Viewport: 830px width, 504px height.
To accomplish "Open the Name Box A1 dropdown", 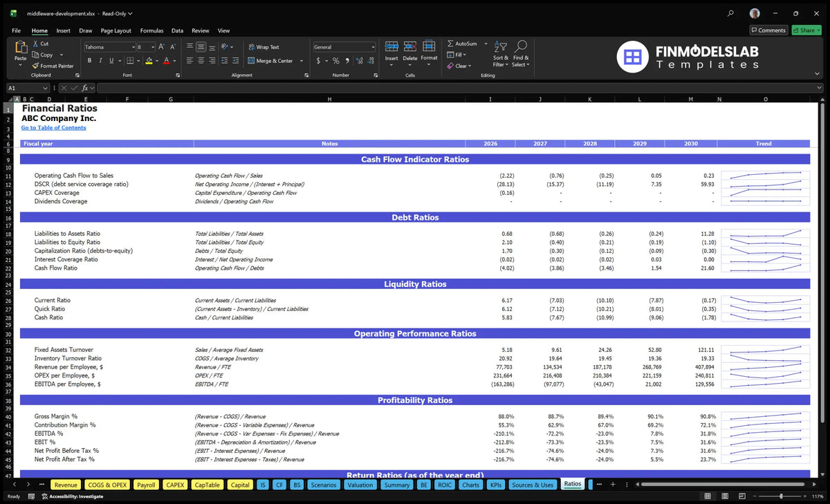I will 46,88.
